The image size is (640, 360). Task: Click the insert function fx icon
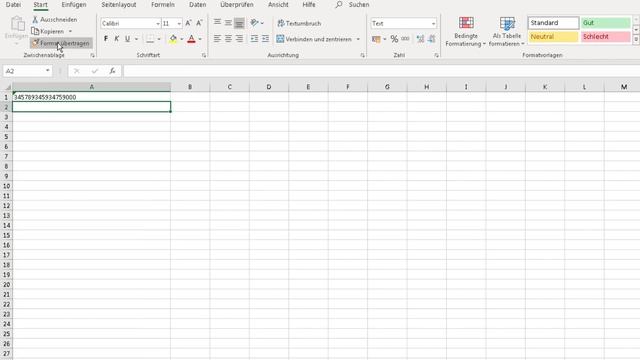[112, 71]
